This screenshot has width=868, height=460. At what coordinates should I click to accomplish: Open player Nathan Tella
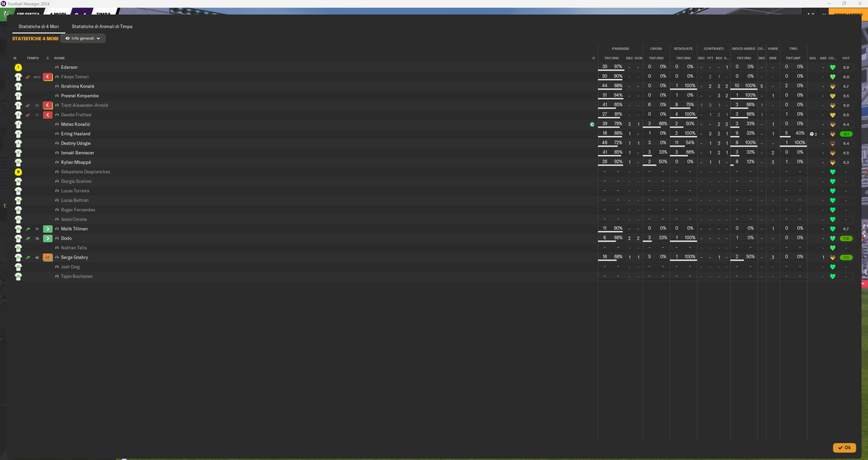click(74, 248)
